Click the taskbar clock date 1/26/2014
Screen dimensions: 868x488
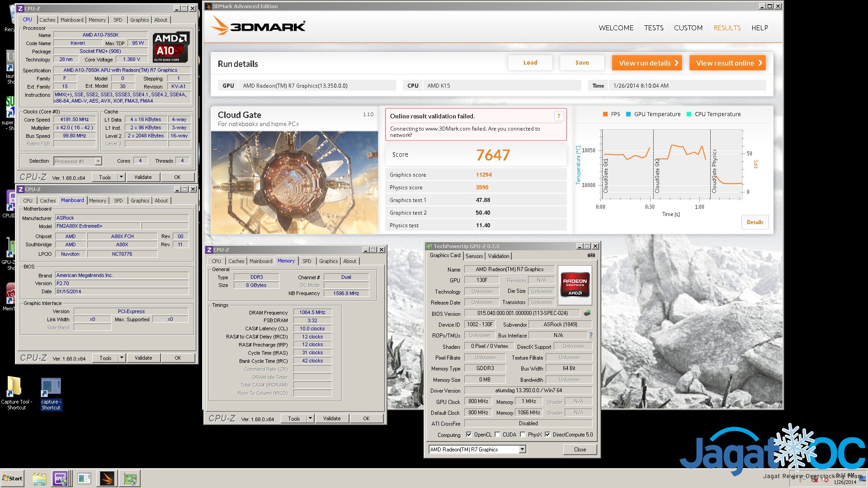[845, 482]
